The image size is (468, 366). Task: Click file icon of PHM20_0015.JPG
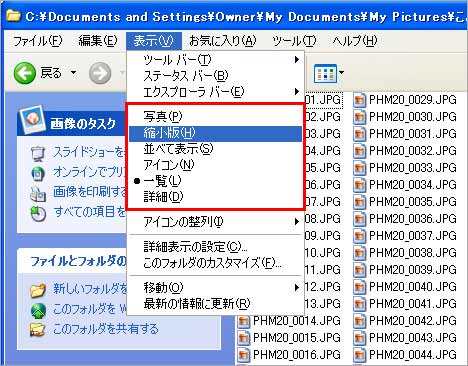[x=244, y=338]
